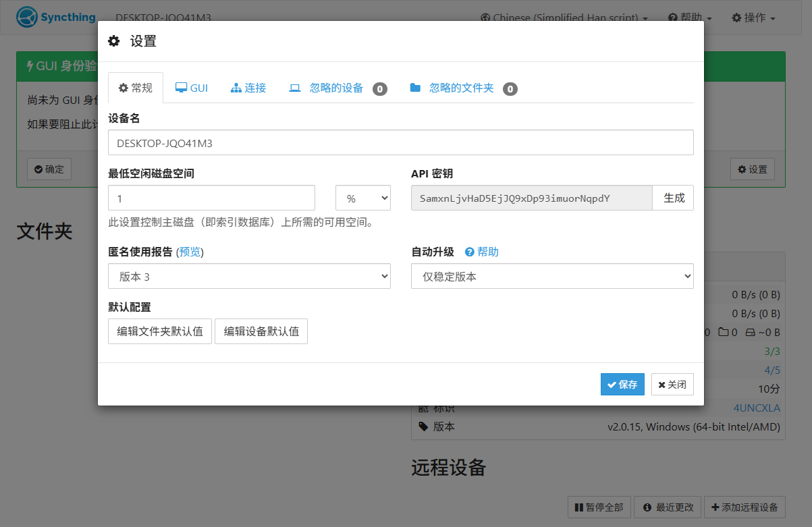Open the 忽略的设备 tab
This screenshot has width=812, height=527.
337,88
